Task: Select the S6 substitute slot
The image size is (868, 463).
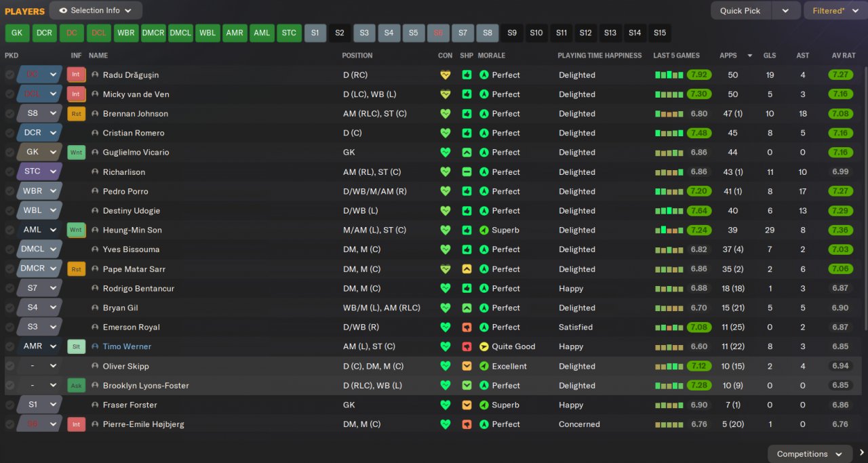Action: (438, 33)
